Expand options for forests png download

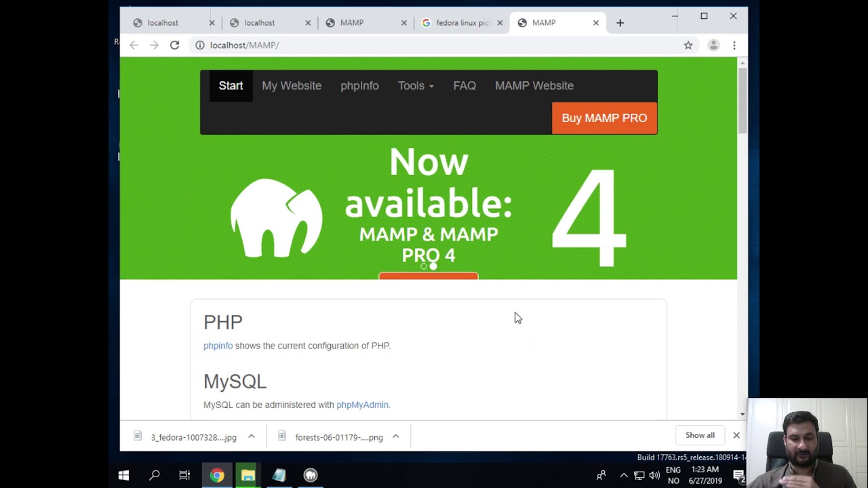coord(396,436)
